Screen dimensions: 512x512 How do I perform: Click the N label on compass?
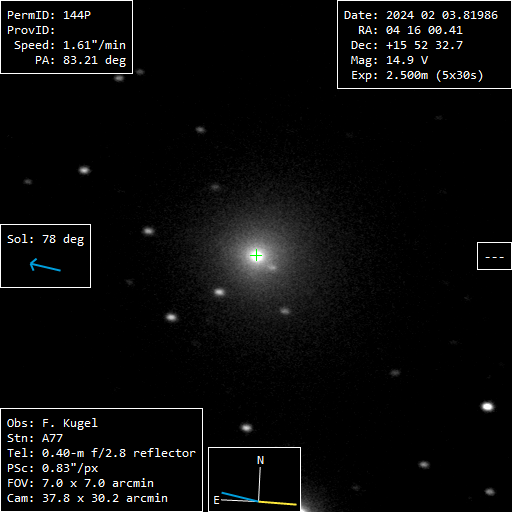tap(260, 460)
